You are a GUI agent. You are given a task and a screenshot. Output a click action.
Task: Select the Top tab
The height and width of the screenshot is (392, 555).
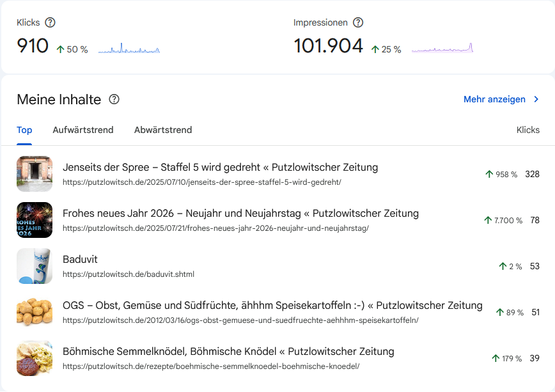[24, 130]
